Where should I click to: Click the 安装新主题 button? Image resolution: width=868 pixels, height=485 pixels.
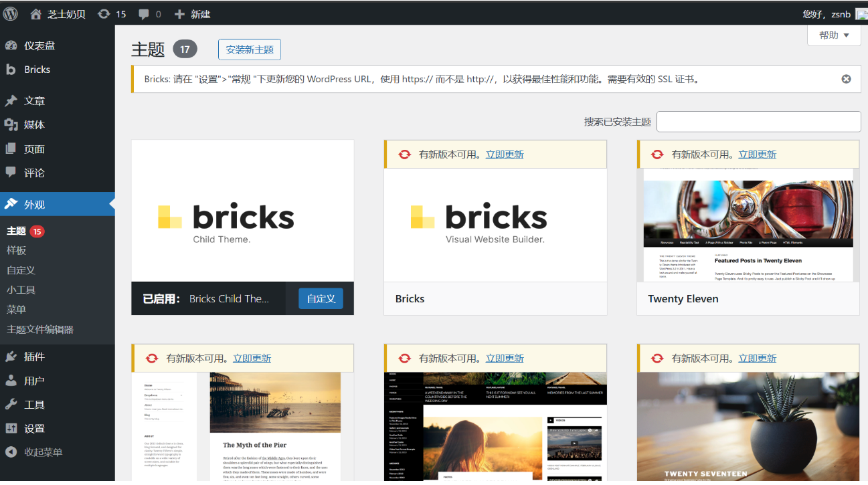coord(250,50)
